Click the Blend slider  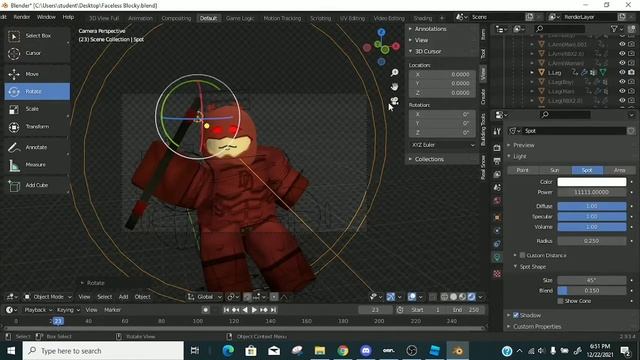pyautogui.click(x=591, y=291)
